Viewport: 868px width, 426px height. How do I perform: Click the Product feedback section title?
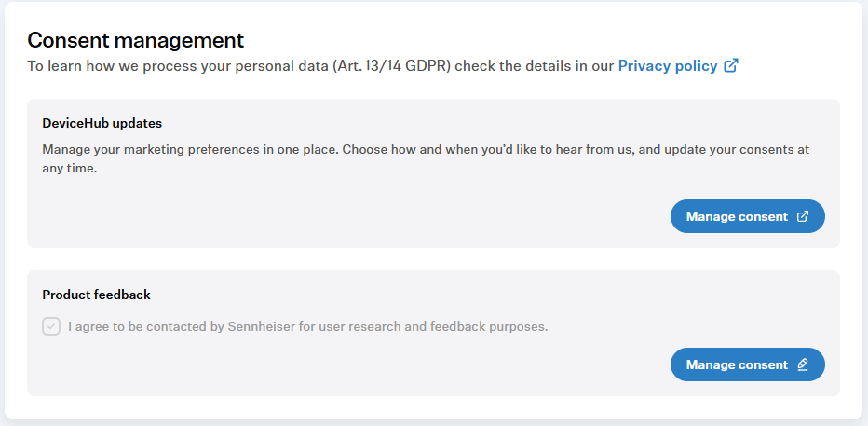point(96,295)
